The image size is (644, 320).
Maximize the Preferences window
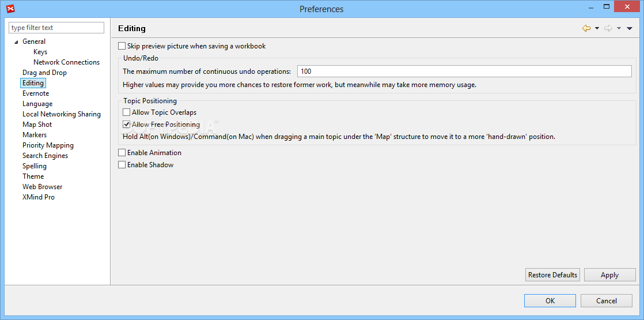coord(606,6)
